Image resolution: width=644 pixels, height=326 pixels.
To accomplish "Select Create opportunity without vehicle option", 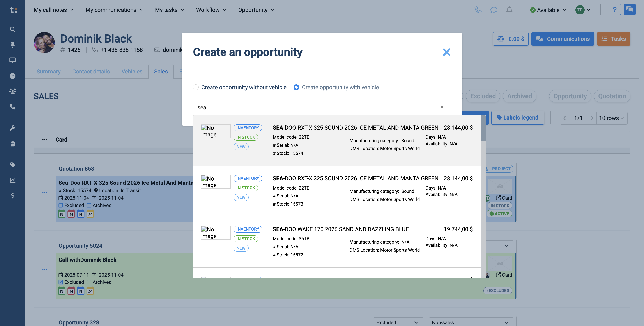I will pyautogui.click(x=196, y=87).
